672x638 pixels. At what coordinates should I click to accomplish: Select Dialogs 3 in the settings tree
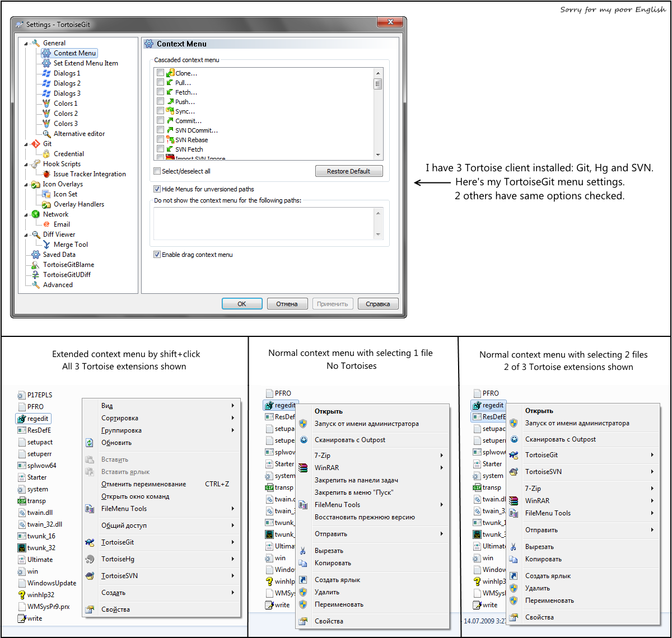pyautogui.click(x=67, y=93)
